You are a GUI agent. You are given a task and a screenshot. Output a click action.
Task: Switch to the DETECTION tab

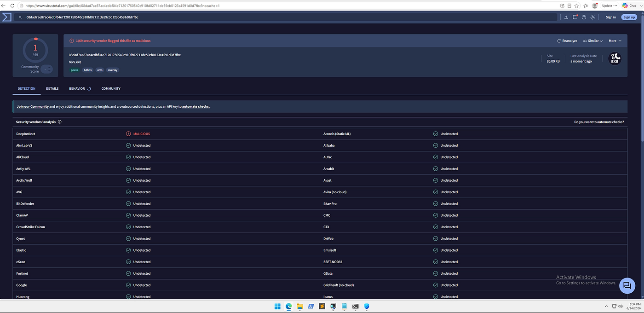point(27,88)
